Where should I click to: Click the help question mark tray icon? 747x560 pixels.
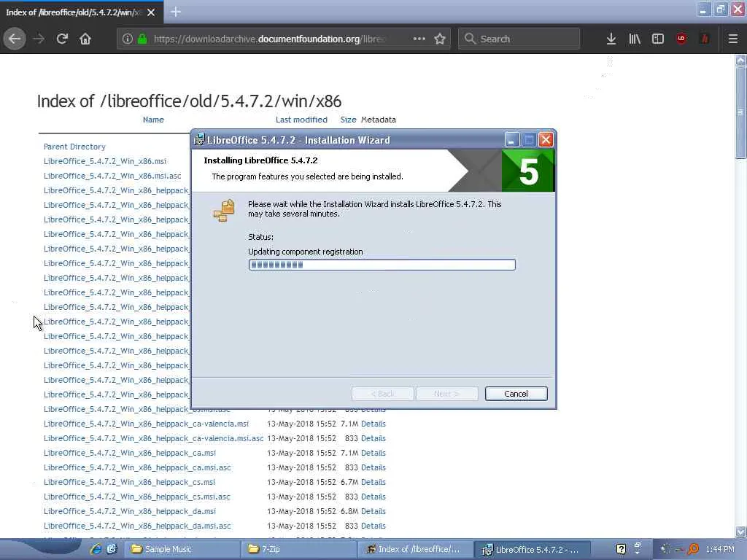point(621,549)
